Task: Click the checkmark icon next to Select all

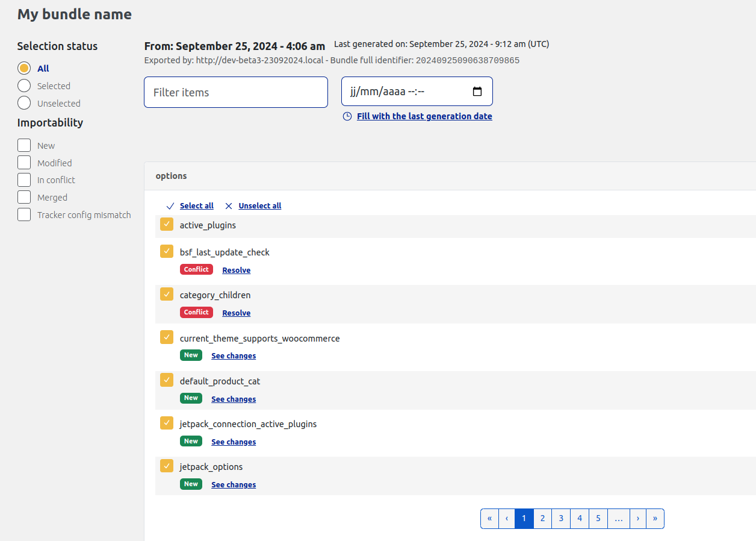Action: coord(170,206)
